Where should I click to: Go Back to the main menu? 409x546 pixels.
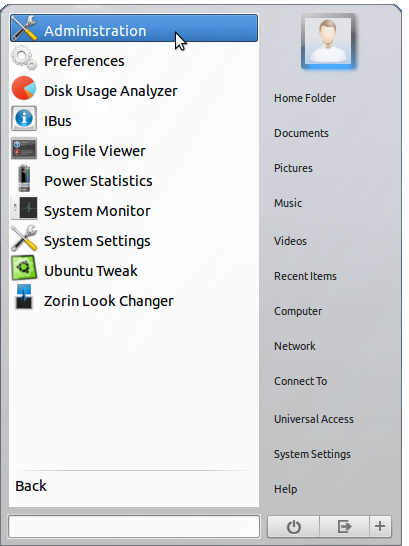pyautogui.click(x=31, y=486)
